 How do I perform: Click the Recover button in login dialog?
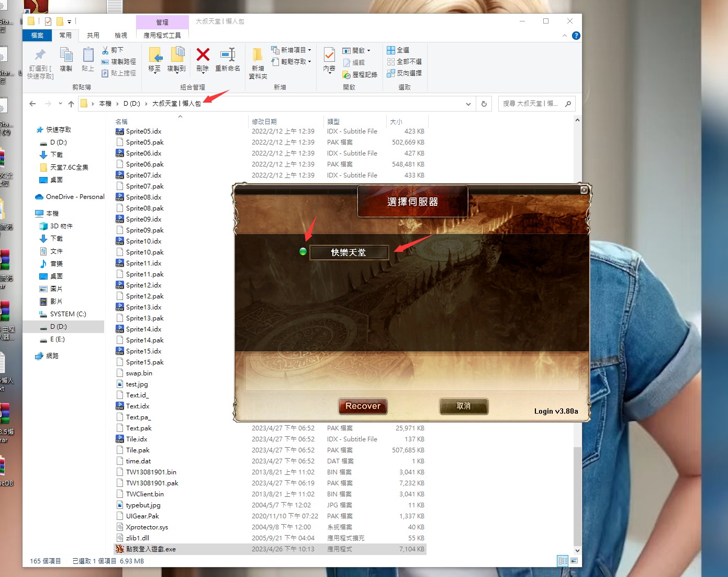pyautogui.click(x=363, y=406)
